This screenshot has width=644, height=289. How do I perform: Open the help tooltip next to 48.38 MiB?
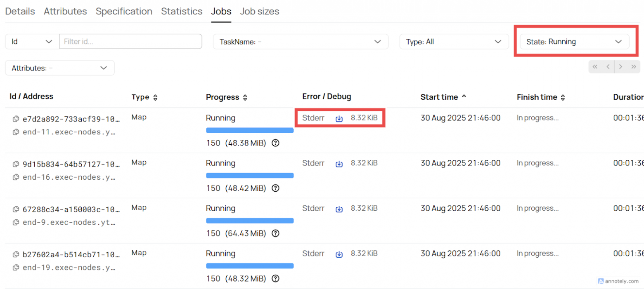275,143
